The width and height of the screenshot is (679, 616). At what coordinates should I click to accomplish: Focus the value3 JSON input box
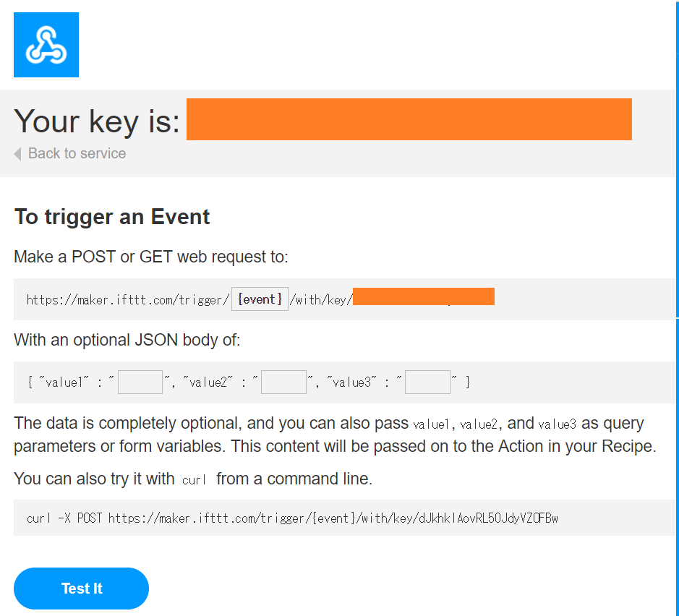tap(427, 382)
